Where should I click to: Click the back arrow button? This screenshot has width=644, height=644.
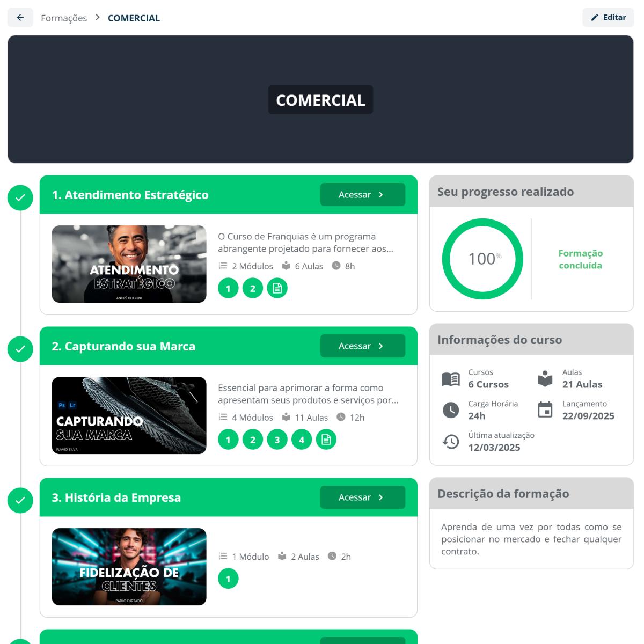point(20,17)
